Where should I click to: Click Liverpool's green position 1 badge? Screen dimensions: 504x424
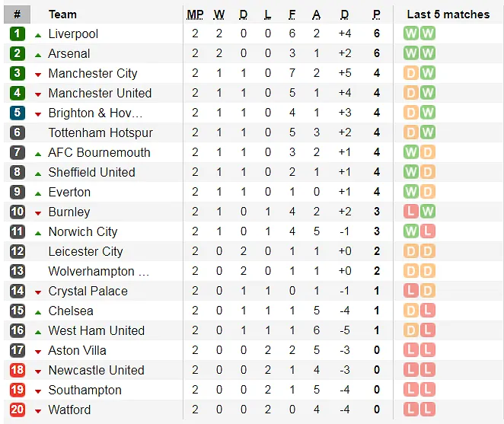coord(18,33)
